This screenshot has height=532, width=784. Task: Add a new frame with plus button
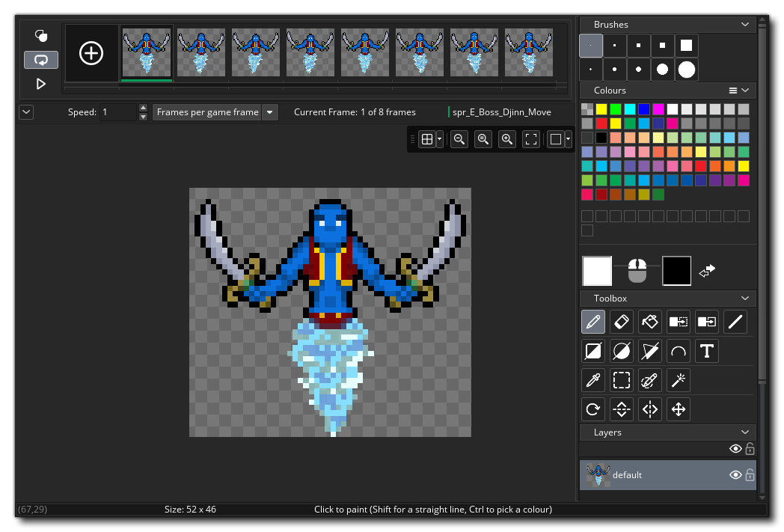tap(91, 53)
